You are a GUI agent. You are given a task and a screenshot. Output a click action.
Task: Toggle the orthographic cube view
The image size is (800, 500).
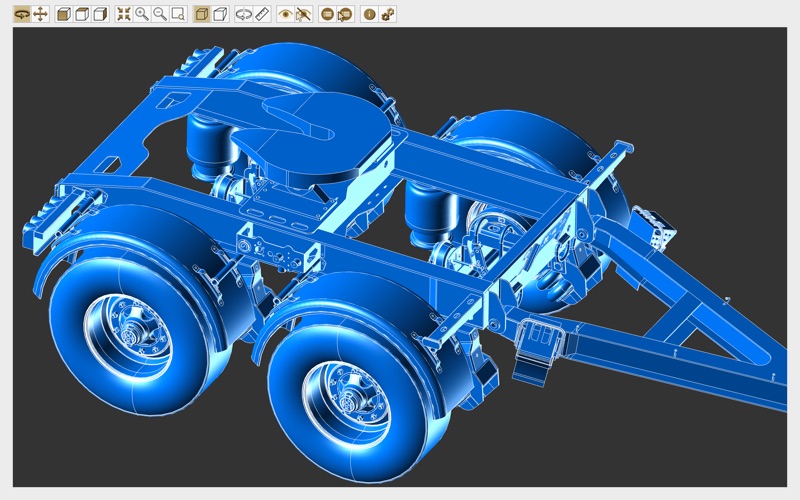click(220, 14)
